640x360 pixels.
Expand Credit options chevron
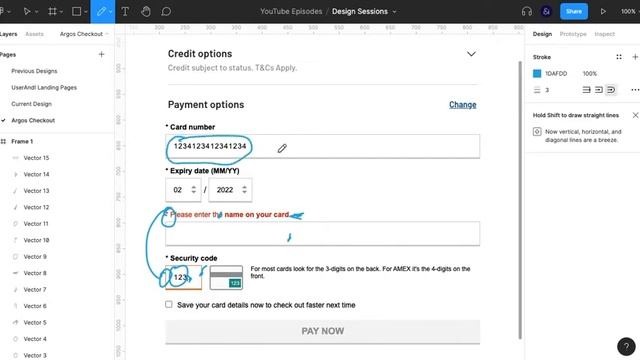pos(471,54)
